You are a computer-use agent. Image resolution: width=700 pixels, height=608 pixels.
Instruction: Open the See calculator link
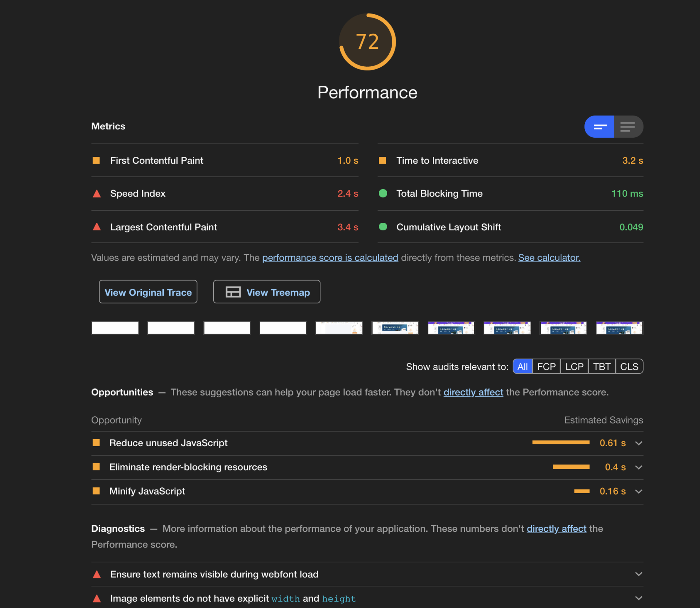point(549,258)
